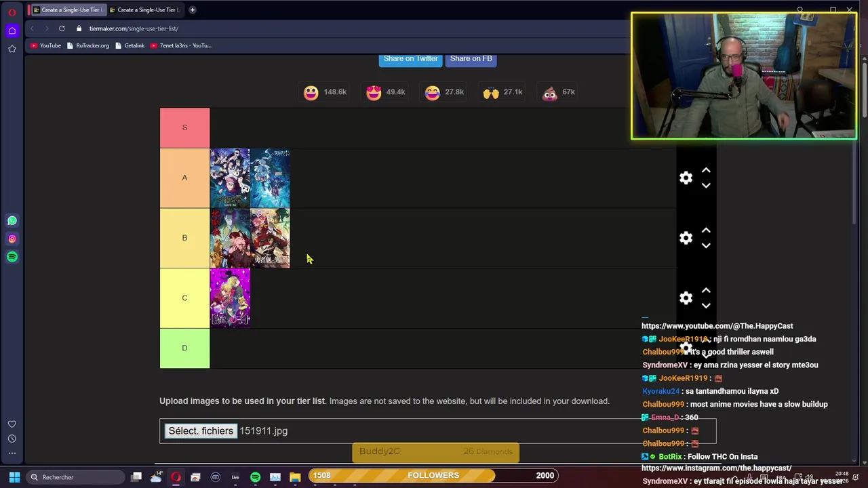Screen dimensions: 868x488
Task: View site security lock info
Action: 79,28
